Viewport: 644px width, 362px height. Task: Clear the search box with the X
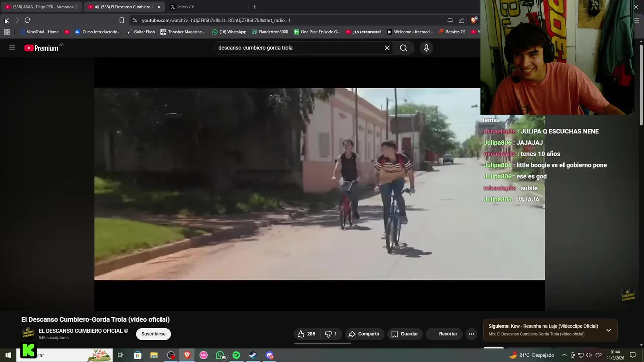(x=387, y=48)
